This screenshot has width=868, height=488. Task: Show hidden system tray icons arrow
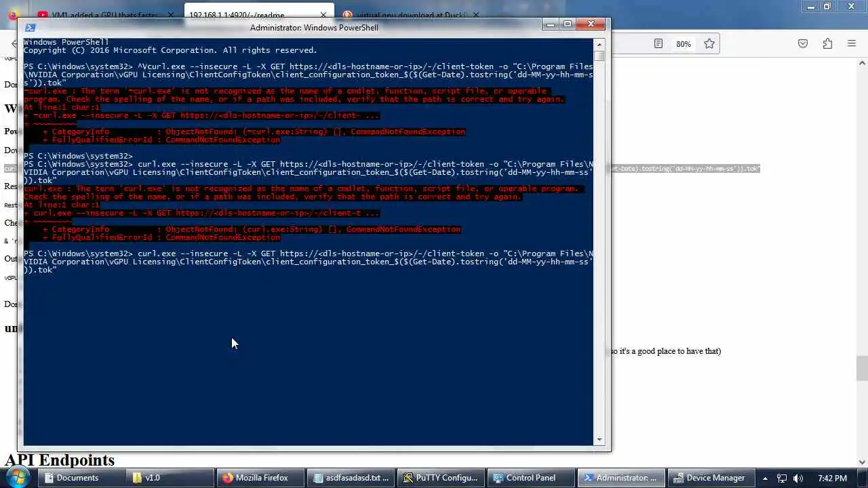pos(765,478)
